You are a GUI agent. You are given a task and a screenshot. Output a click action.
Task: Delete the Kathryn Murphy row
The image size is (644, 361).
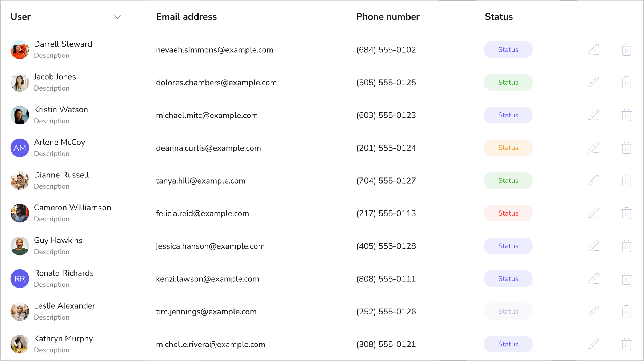tap(626, 344)
